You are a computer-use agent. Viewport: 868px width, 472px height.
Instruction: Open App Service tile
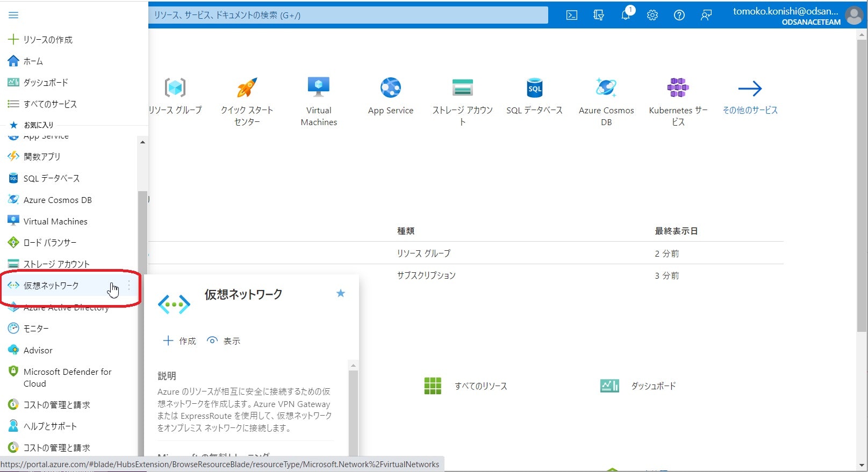391,97
